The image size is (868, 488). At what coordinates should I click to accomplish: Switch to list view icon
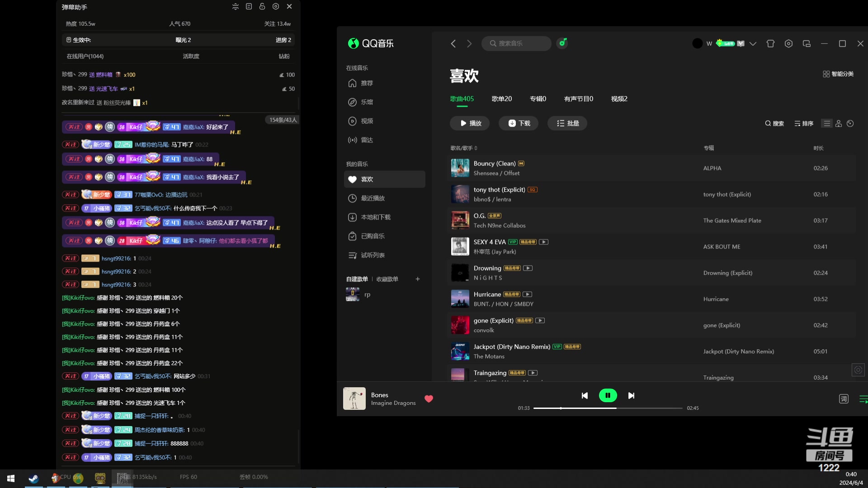click(x=827, y=124)
